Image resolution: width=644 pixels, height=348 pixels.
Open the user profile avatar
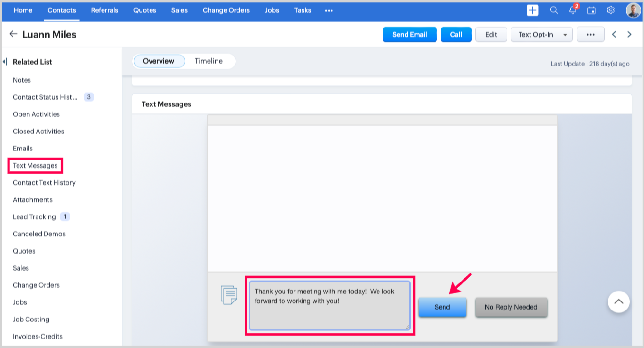(633, 10)
